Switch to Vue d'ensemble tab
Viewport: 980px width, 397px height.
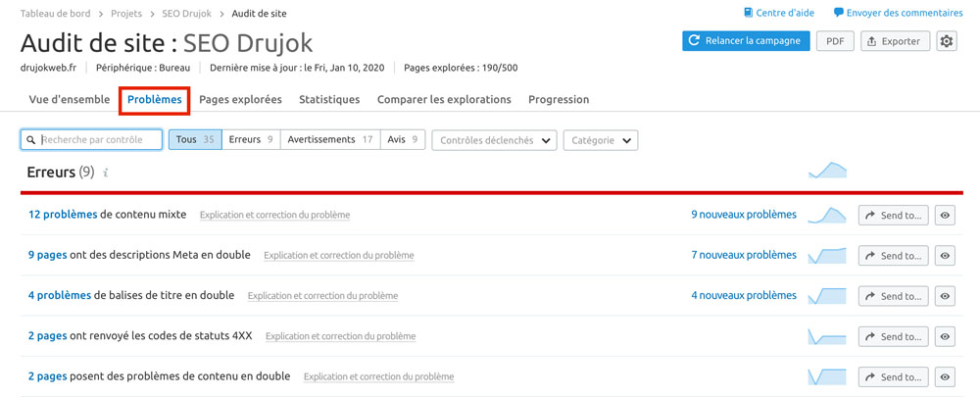pos(70,99)
